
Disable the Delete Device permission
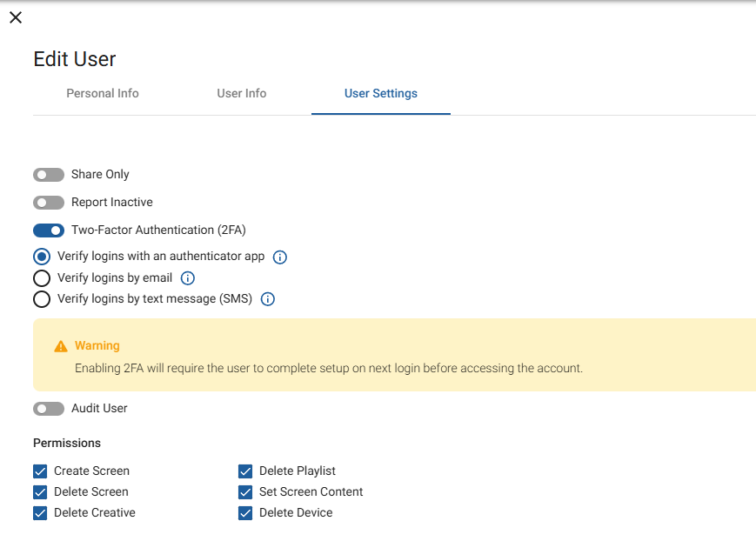(245, 512)
